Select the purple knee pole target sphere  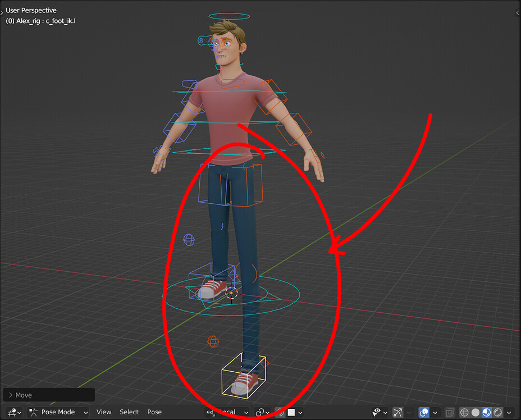click(x=189, y=239)
